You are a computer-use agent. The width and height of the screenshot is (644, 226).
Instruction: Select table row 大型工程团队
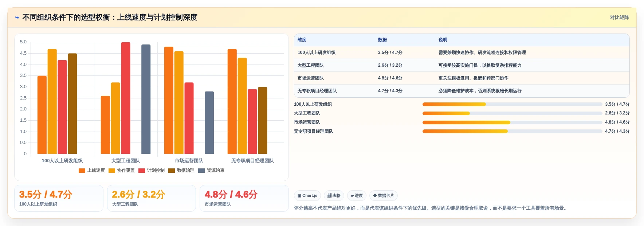pos(462,65)
